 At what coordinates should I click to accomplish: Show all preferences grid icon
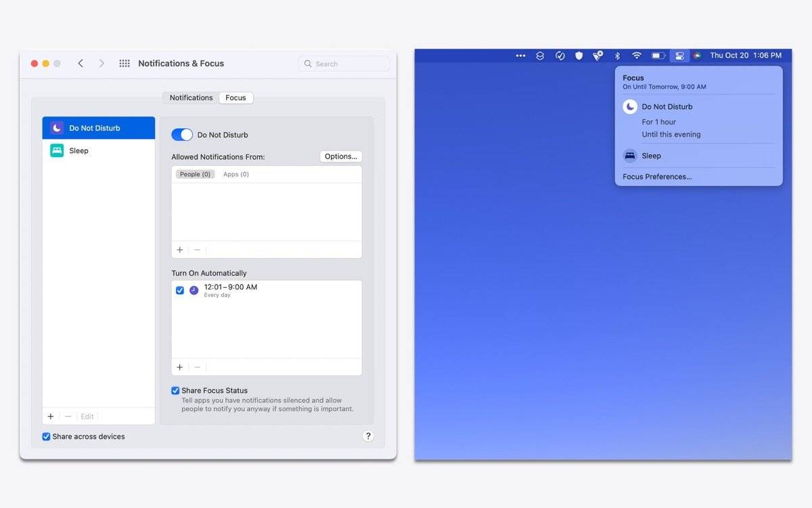click(x=125, y=63)
